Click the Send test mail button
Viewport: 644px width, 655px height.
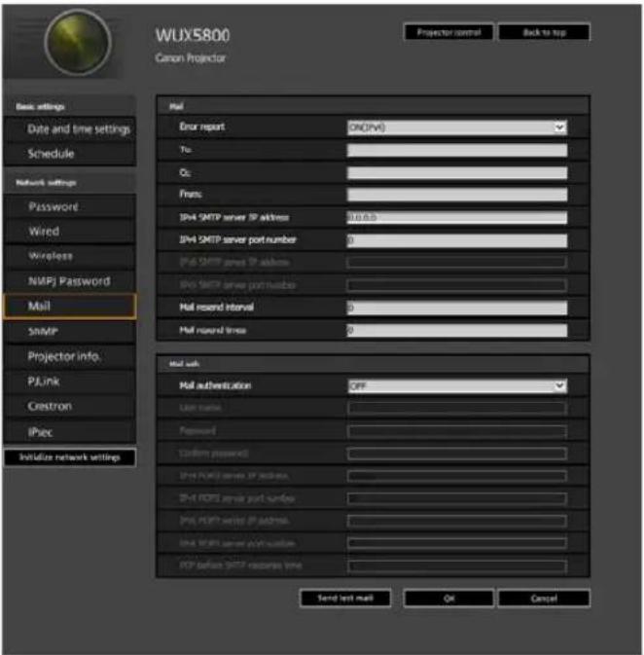coord(345,599)
